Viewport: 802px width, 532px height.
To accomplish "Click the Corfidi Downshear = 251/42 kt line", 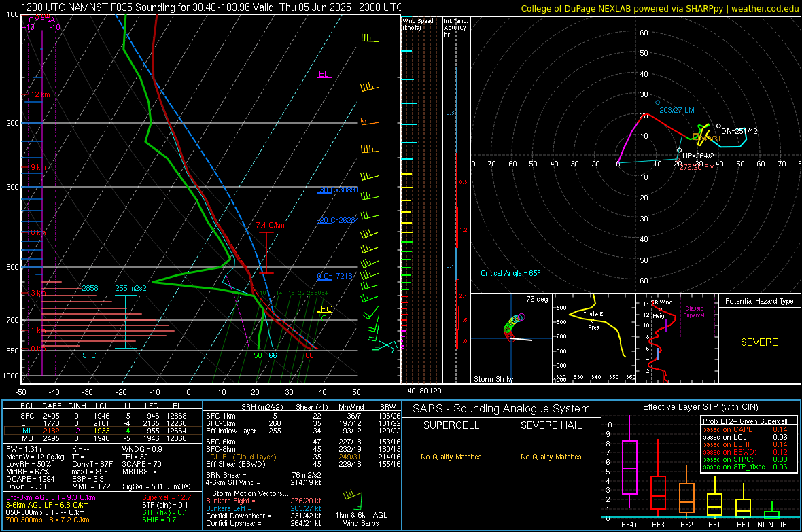I will pos(264,516).
